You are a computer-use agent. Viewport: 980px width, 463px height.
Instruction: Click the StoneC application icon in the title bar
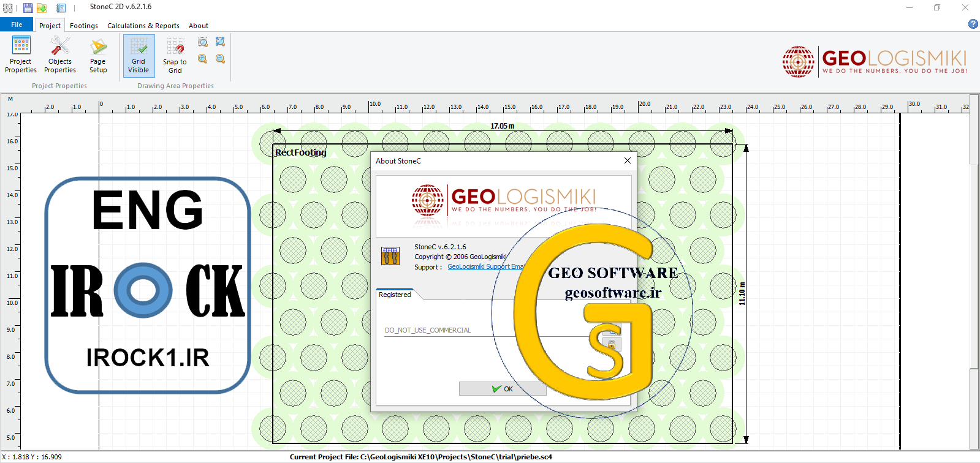point(8,8)
